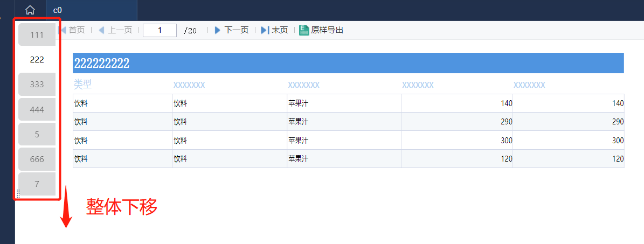The image size is (644, 244).
Task: Click the 上一页 previous page button
Action: [115, 30]
